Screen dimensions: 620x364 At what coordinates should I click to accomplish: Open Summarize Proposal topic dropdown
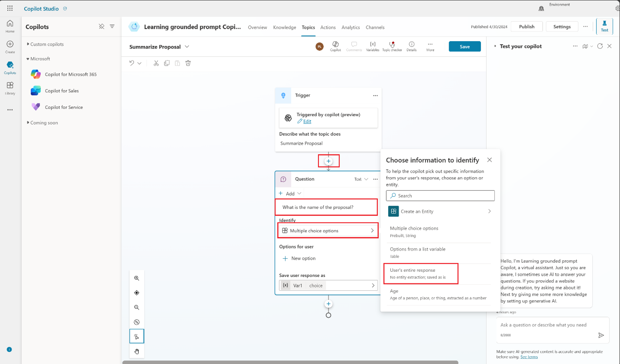187,47
